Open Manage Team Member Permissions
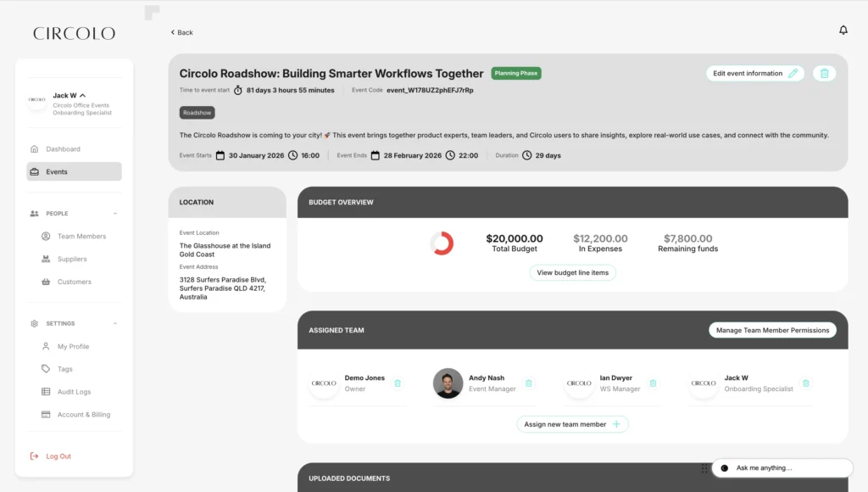Image resolution: width=868 pixels, height=492 pixels. pyautogui.click(x=772, y=331)
